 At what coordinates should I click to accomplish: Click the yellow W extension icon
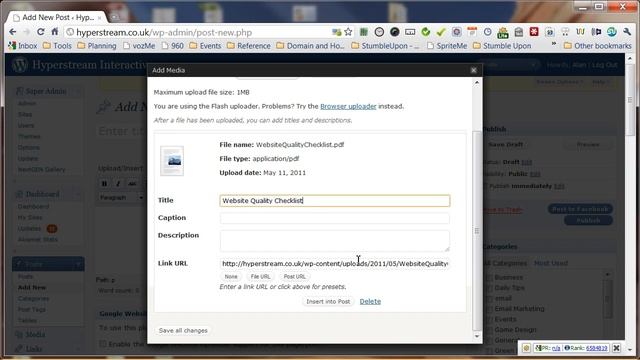point(580,32)
